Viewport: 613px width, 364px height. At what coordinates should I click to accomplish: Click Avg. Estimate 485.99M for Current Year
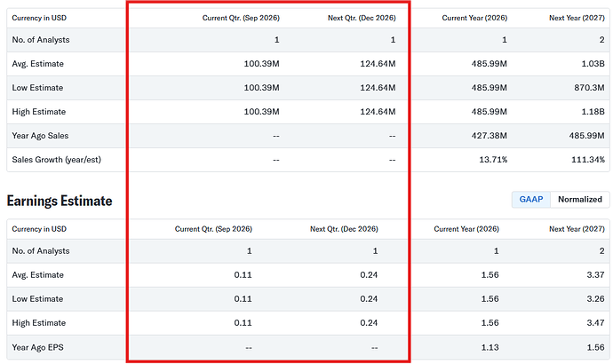[x=490, y=64]
